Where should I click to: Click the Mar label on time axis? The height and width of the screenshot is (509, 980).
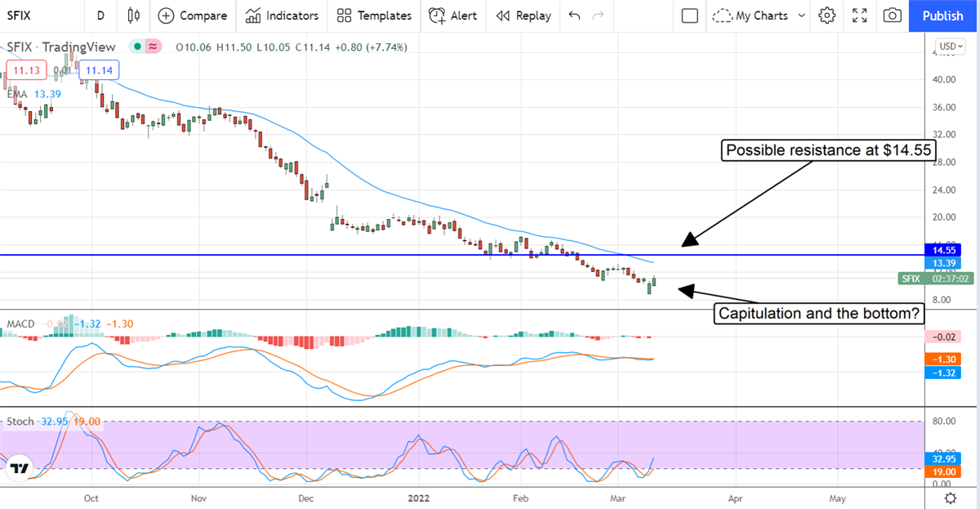(618, 497)
